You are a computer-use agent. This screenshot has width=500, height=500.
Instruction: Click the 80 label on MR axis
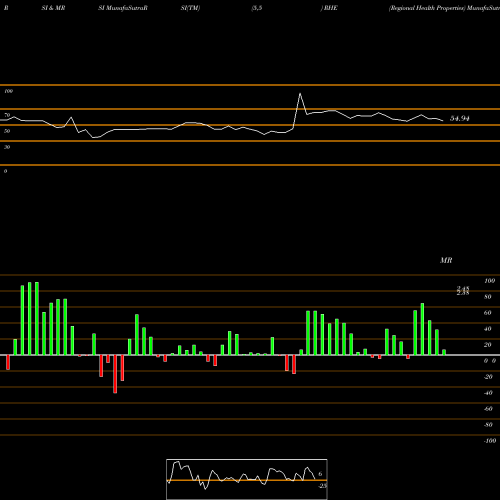[x=488, y=297]
